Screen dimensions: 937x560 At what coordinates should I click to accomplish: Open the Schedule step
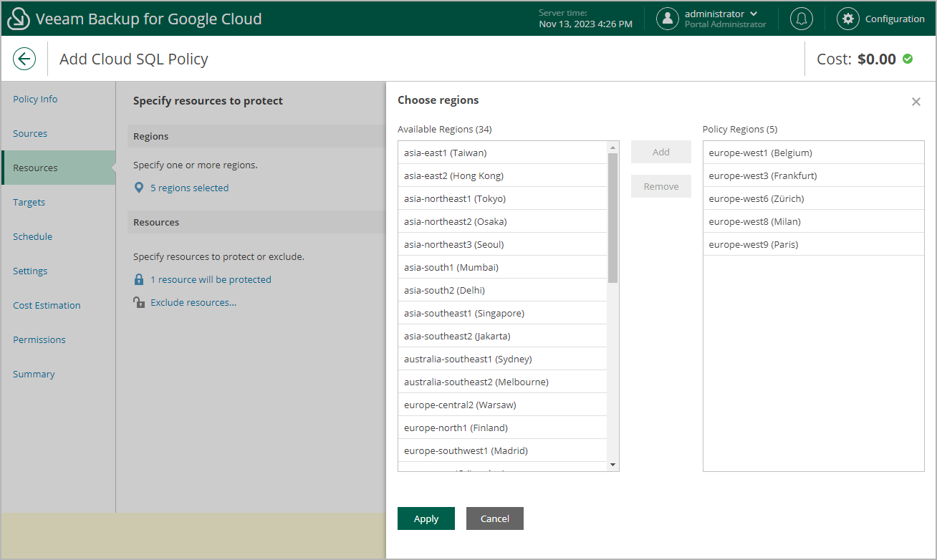(x=32, y=236)
